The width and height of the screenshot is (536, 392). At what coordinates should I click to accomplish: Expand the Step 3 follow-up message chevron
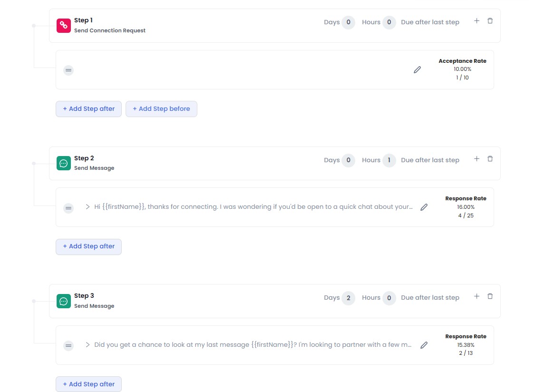point(88,344)
